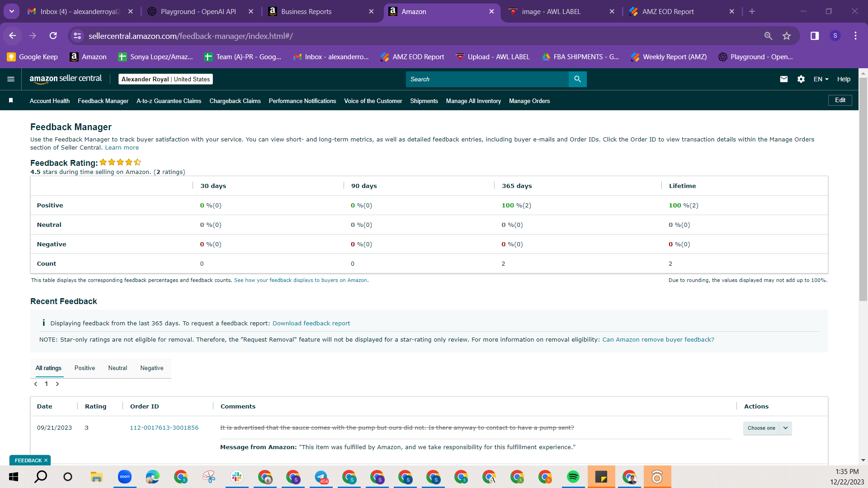Open Windows Start menu
868x488 pixels.
(x=14, y=477)
